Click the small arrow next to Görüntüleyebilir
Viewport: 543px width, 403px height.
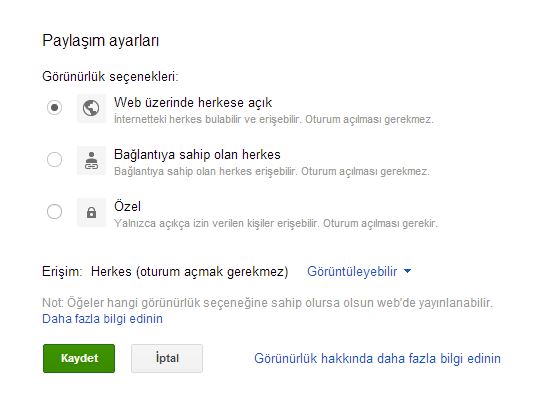point(408,271)
